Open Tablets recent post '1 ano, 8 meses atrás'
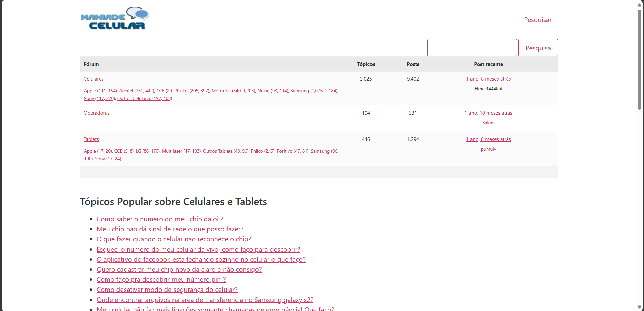This screenshot has width=644, height=311. [x=488, y=139]
